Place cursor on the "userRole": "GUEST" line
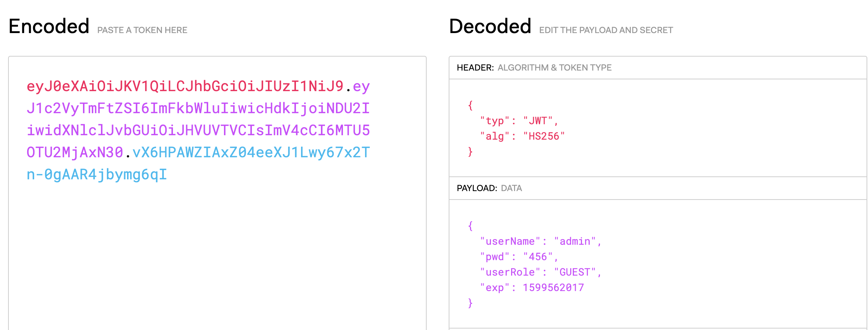 click(540, 272)
